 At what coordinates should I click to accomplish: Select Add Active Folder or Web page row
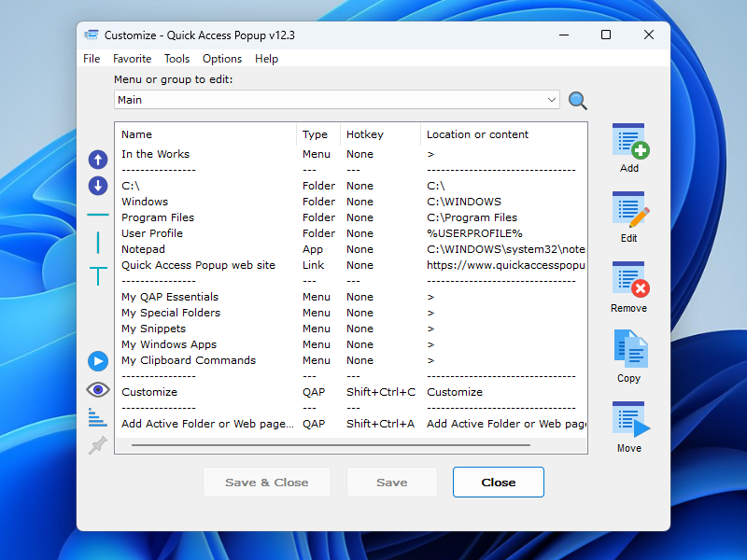point(351,424)
